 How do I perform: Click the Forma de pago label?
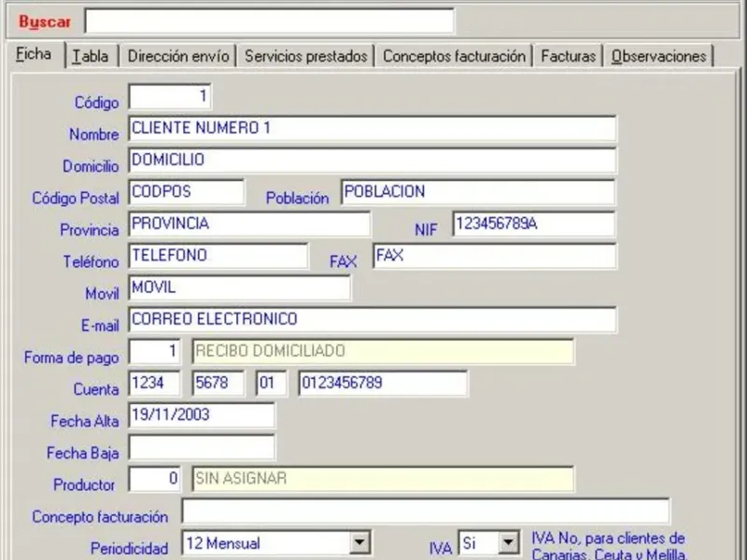click(x=72, y=357)
